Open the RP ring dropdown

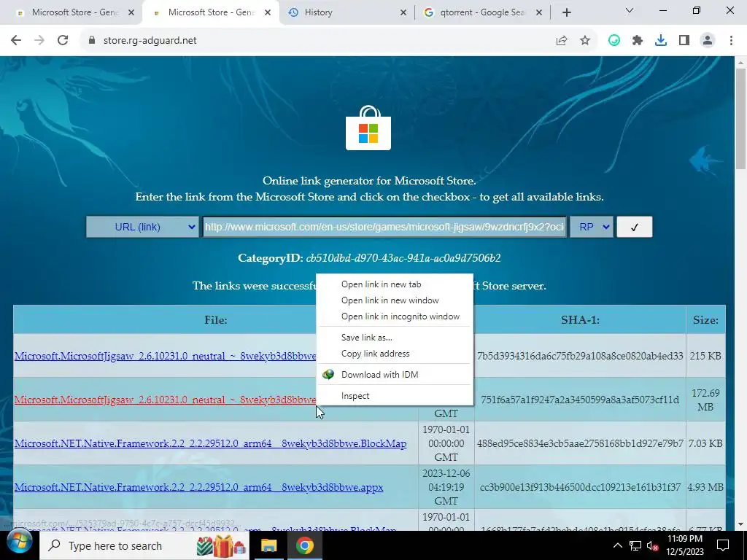[x=592, y=227]
